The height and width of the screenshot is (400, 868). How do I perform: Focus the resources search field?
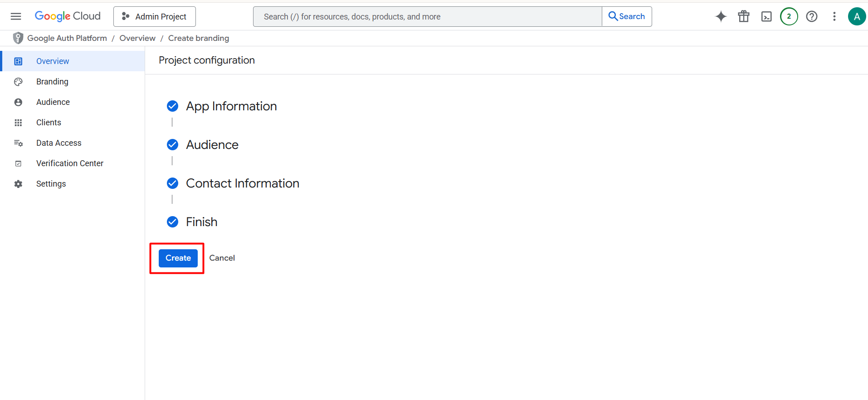[428, 16]
